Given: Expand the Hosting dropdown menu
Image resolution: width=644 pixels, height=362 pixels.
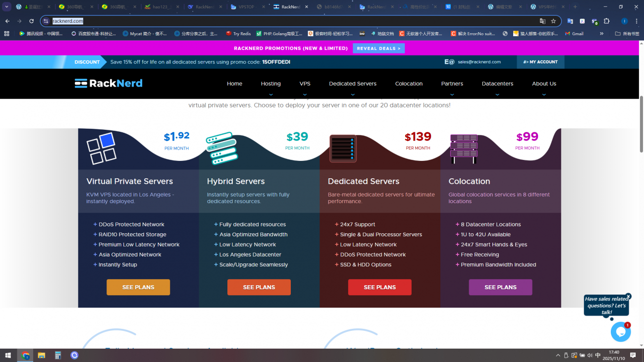Looking at the screenshot, I should click(270, 84).
